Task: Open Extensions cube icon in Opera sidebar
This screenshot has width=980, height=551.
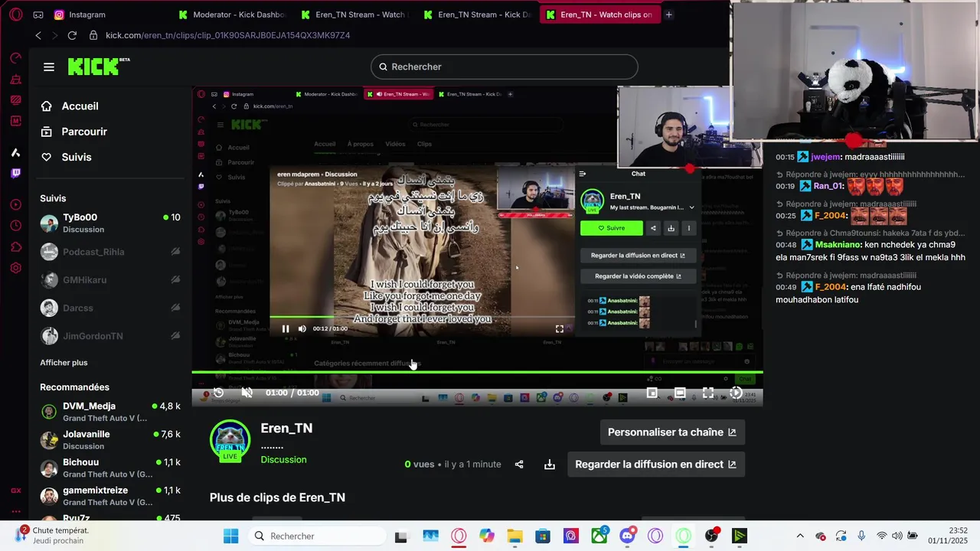Action: coord(15,247)
